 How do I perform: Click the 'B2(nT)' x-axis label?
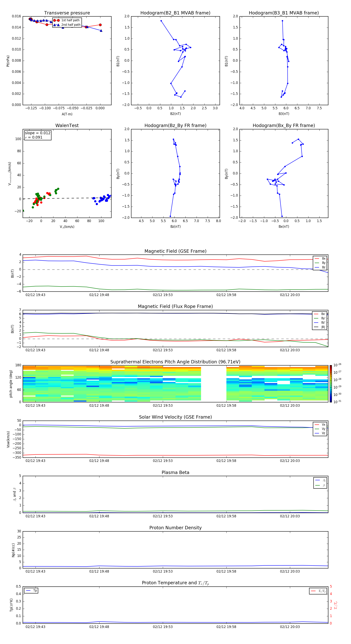(x=175, y=114)
